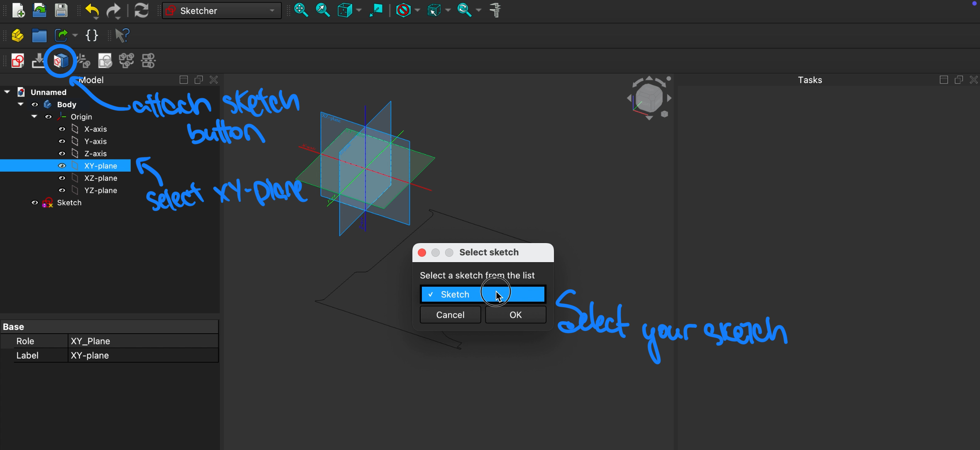Open the Sketcher workbench dropdown
The image size is (980, 450).
pos(222,11)
